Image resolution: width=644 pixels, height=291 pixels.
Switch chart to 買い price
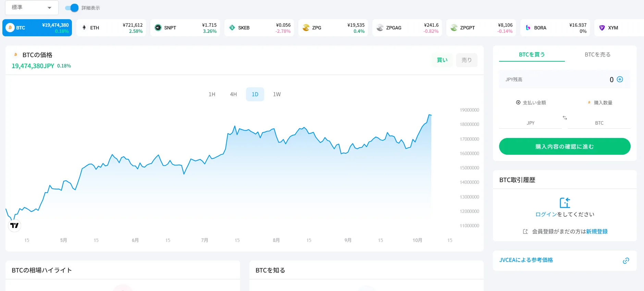[x=442, y=60]
